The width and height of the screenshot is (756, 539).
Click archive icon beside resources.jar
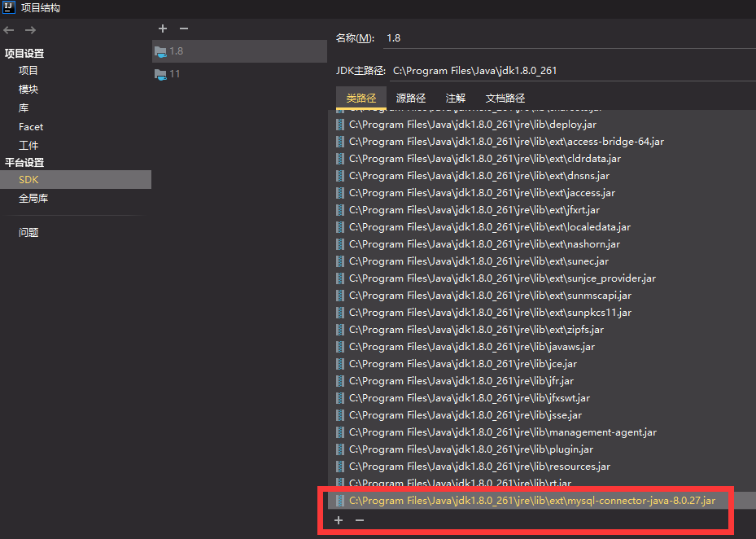click(x=340, y=467)
